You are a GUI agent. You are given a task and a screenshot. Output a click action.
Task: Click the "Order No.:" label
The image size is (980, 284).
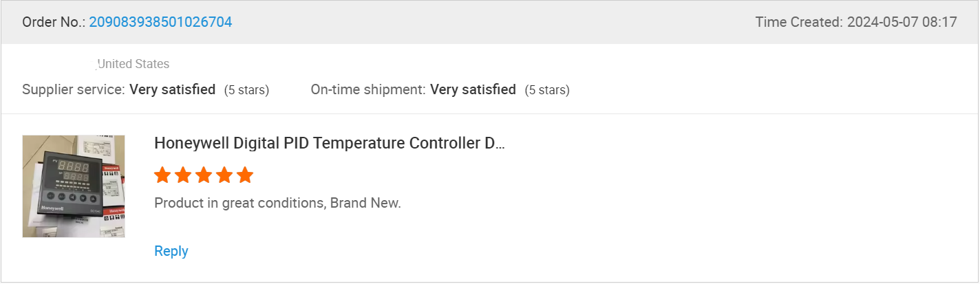click(54, 22)
